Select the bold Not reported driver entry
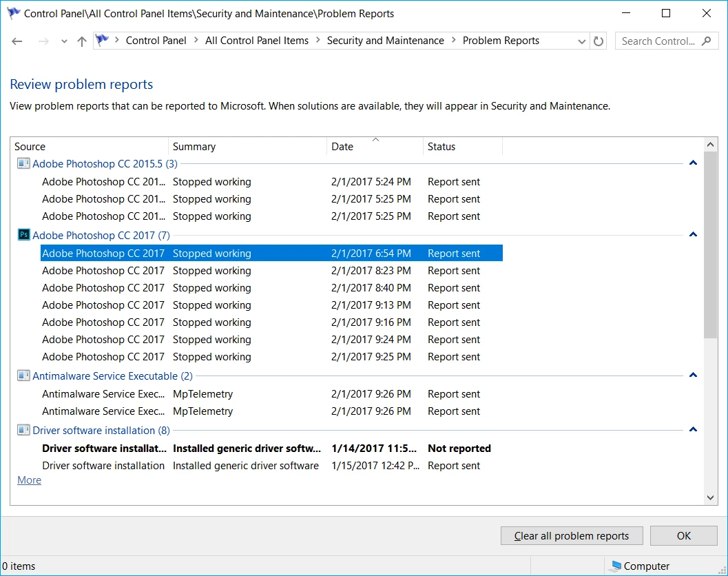Viewport: 728px width, 576px height. pos(271,449)
